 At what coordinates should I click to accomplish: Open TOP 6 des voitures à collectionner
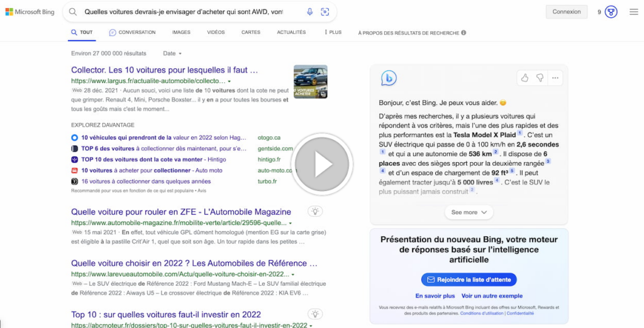[x=164, y=149]
